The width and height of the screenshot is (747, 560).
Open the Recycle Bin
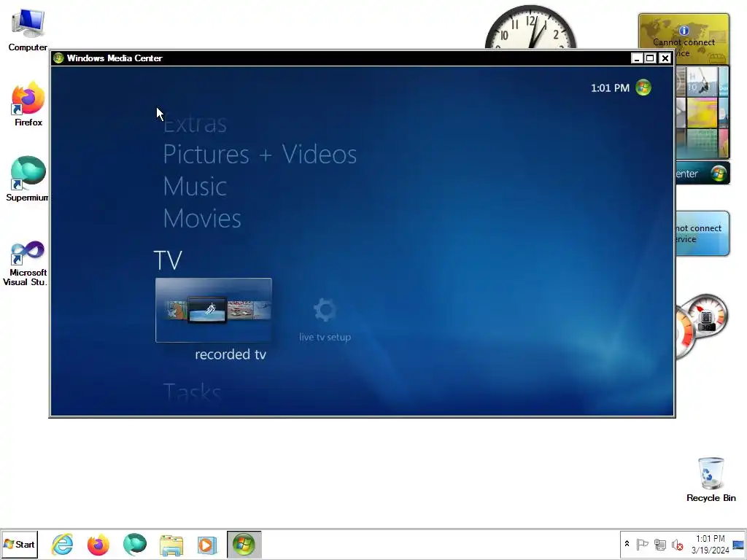(711, 480)
